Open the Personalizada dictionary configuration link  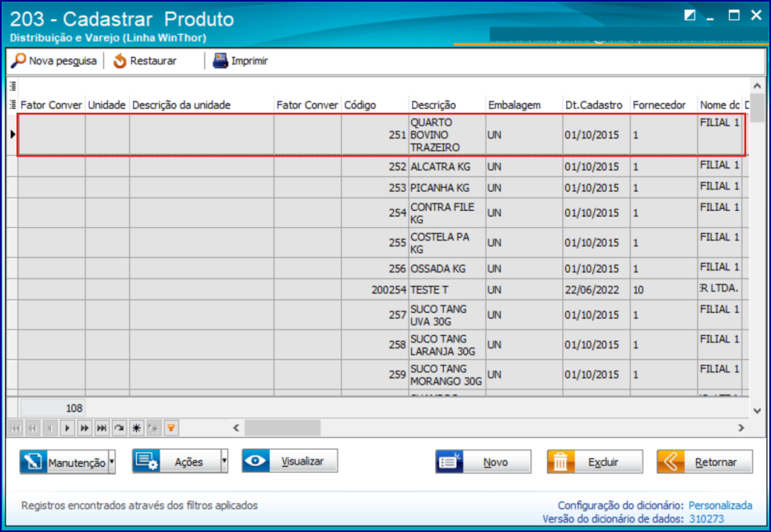[721, 506]
